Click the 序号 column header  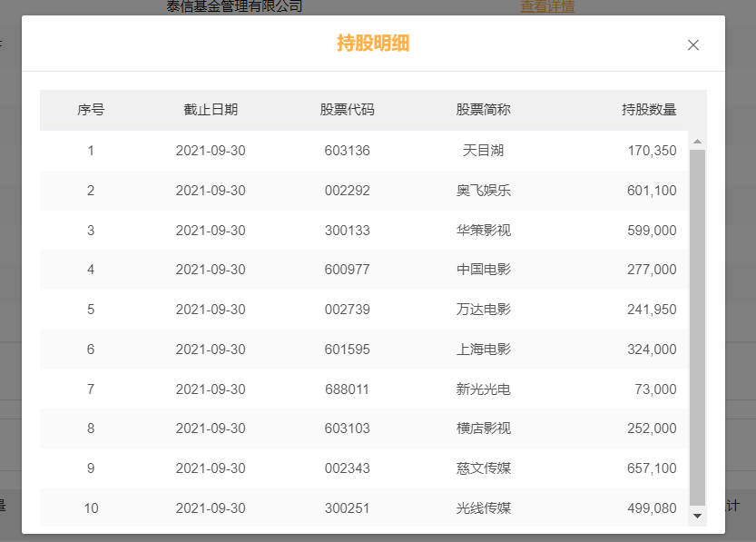91,110
